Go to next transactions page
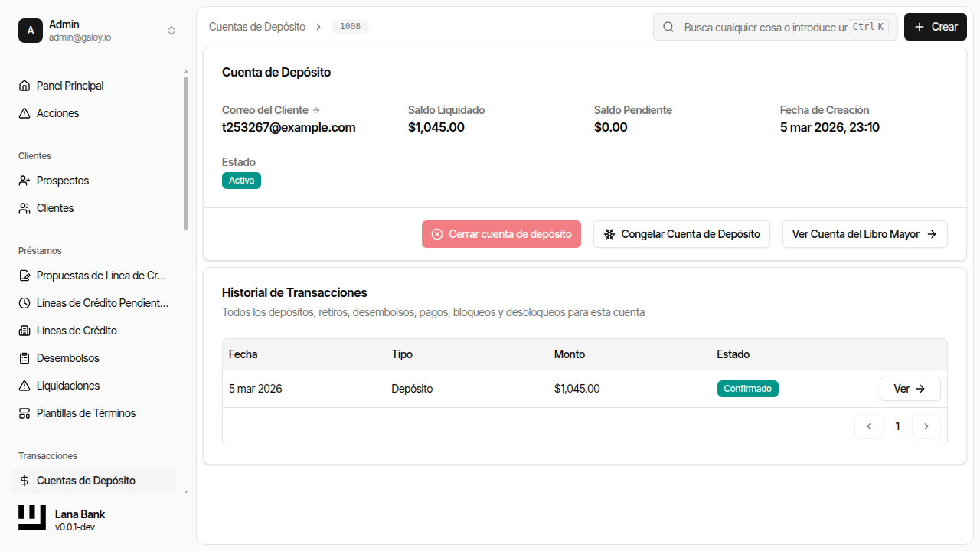 coord(926,426)
